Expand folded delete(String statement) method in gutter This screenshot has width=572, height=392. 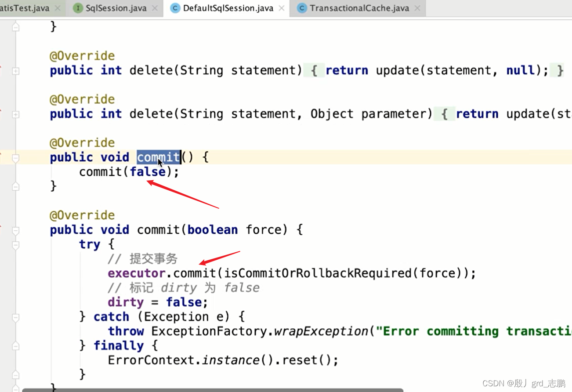15,71
